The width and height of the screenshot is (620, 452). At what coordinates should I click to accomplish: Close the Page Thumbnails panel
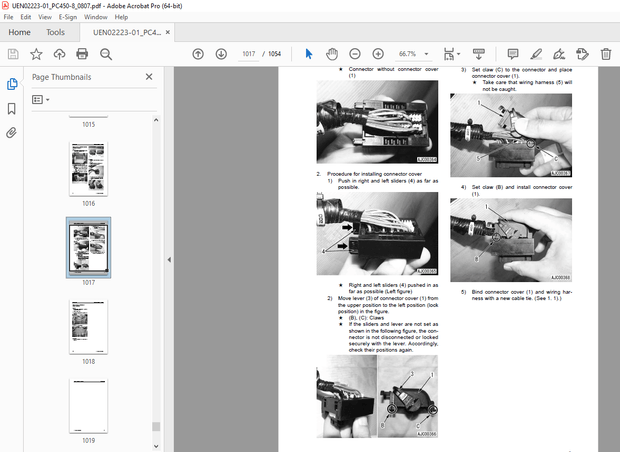(x=149, y=77)
